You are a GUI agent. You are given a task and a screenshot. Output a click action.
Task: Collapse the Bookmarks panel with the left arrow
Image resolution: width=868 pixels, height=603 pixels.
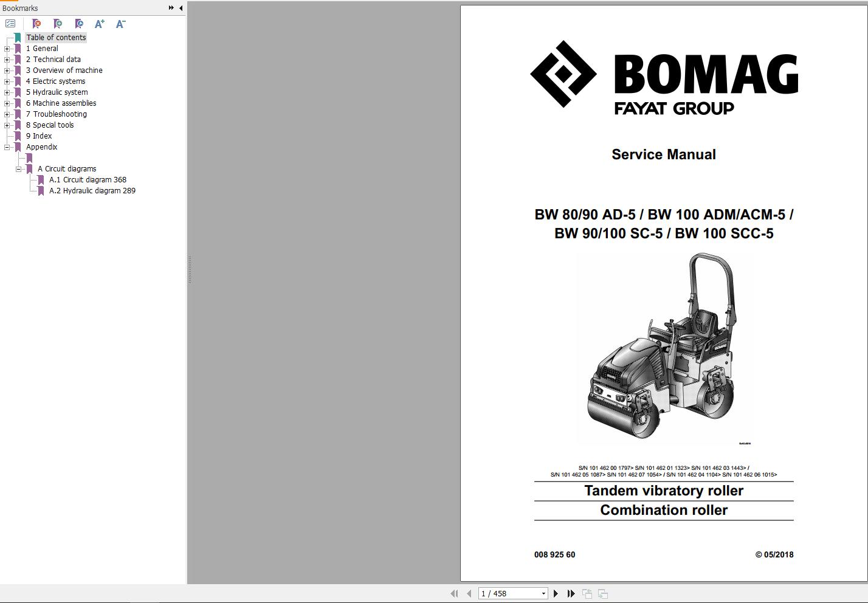click(x=181, y=8)
